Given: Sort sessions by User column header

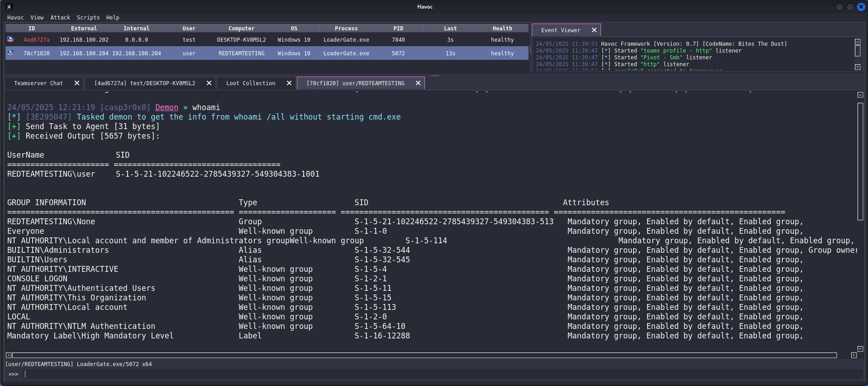Looking at the screenshot, I should 189,29.
